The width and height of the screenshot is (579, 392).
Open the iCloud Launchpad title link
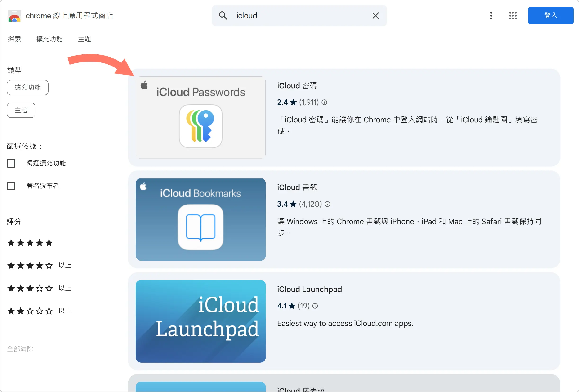[x=309, y=289]
